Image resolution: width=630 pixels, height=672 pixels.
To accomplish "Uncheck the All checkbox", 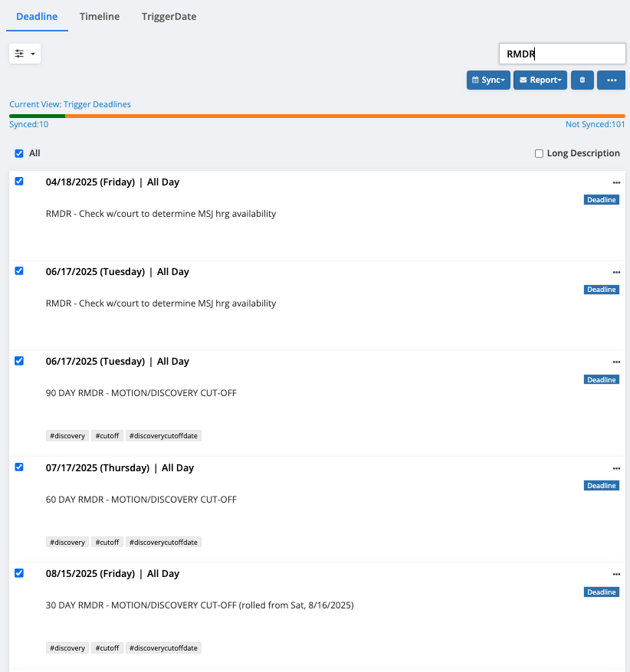I will pyautogui.click(x=19, y=153).
